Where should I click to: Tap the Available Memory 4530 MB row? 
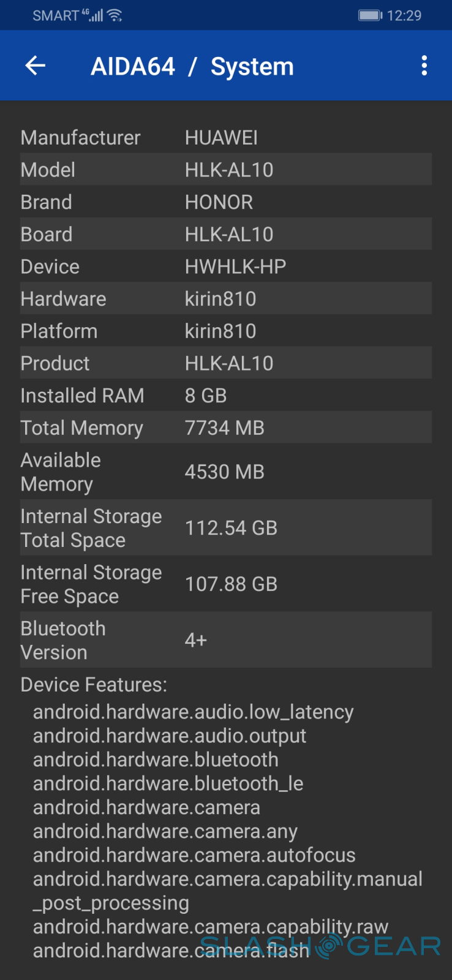coord(225,472)
